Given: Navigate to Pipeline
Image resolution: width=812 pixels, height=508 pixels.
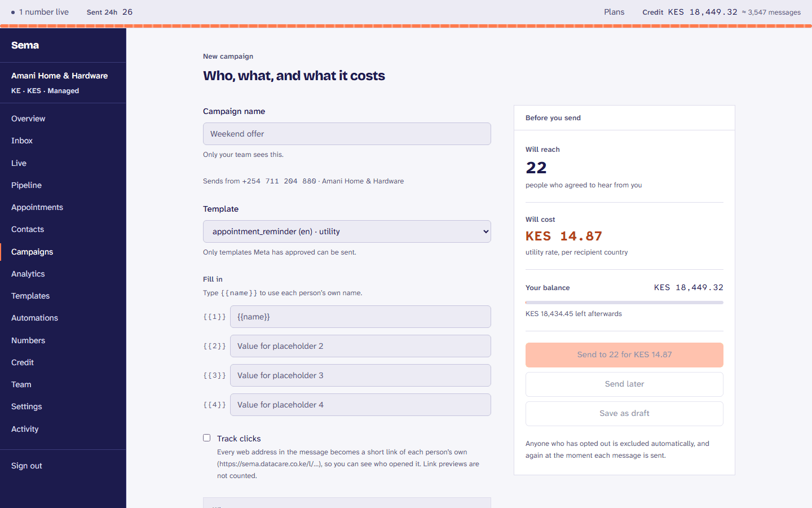Looking at the screenshot, I should pyautogui.click(x=63, y=185).
